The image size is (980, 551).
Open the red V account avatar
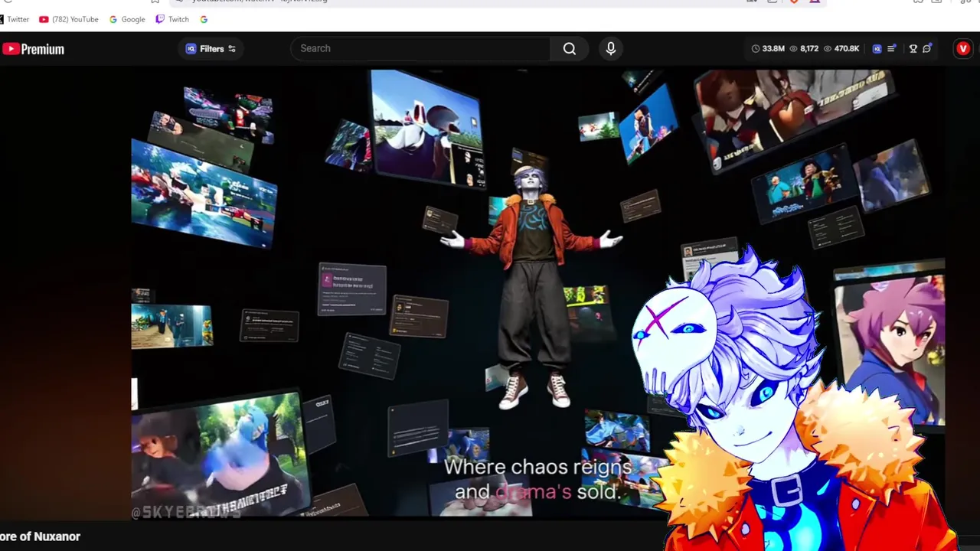(x=963, y=49)
